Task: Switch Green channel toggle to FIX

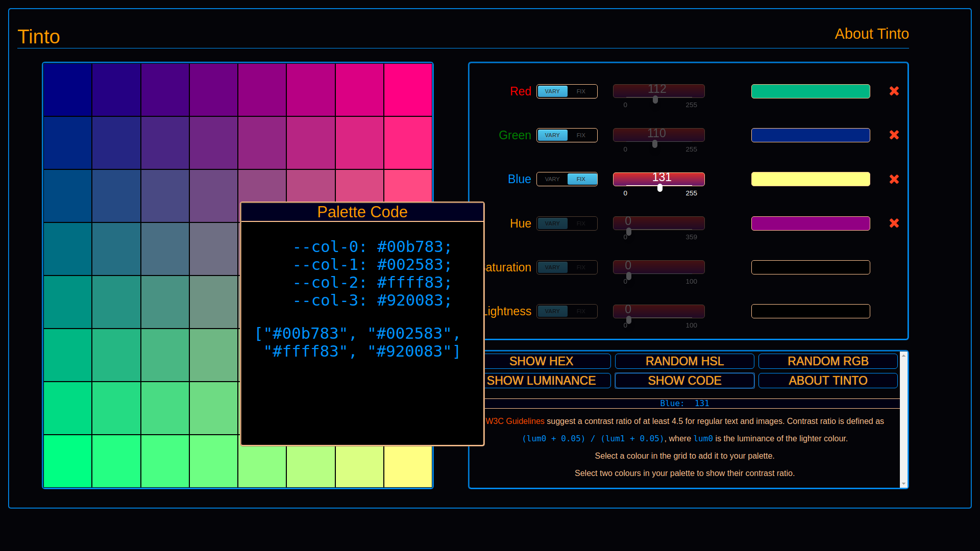Action: 581,135
